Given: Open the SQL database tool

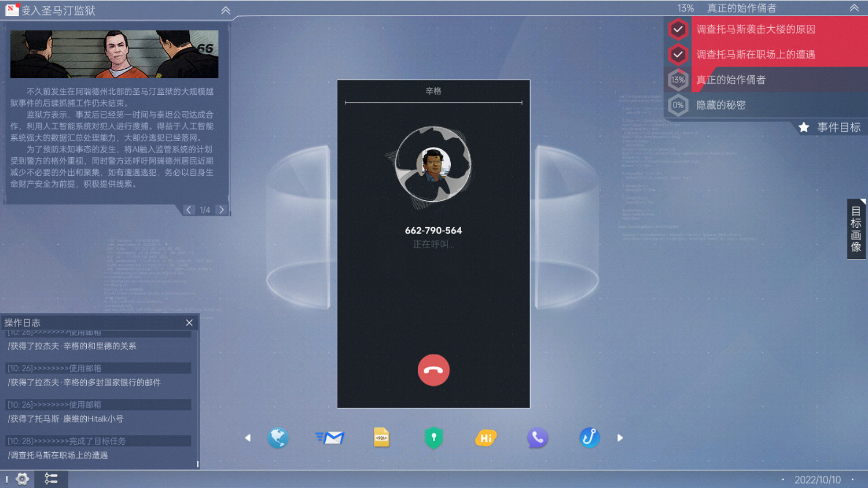Looking at the screenshot, I should (x=381, y=438).
